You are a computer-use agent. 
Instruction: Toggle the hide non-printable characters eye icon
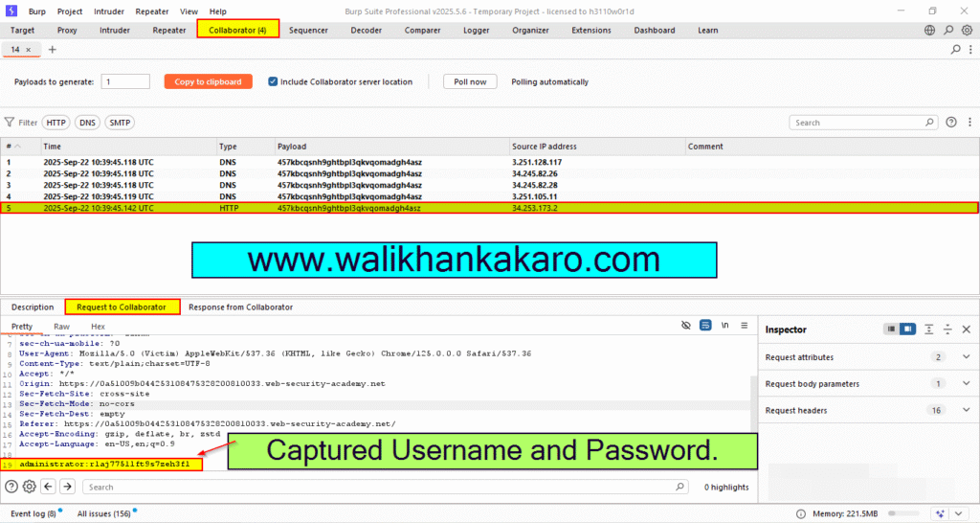685,326
